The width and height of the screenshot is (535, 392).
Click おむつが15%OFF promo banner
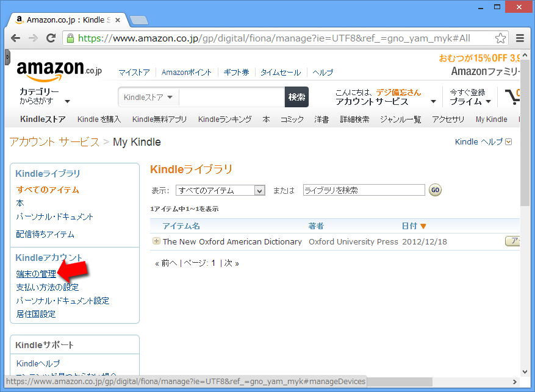tap(479, 58)
